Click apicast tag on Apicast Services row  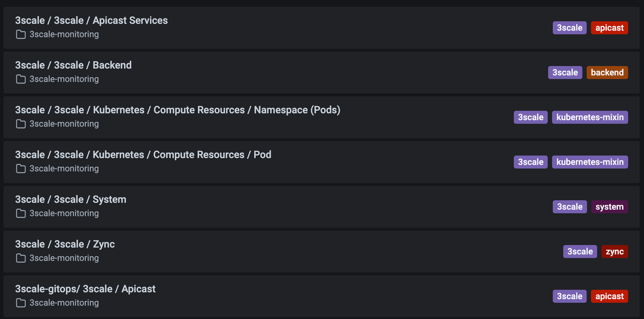[609, 28]
